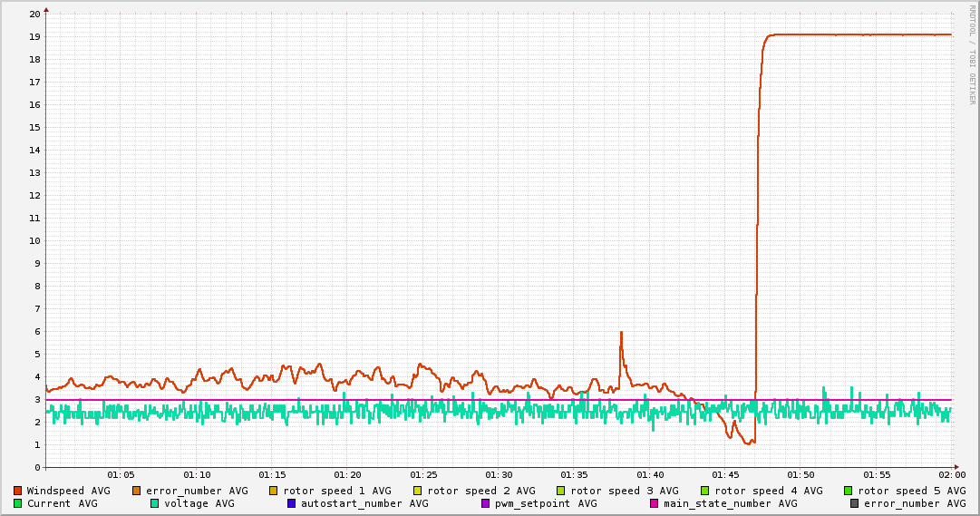Viewport: 980px width, 516px height.
Task: Click the rotor speed 5 AVG legend label
Action: coord(911,491)
